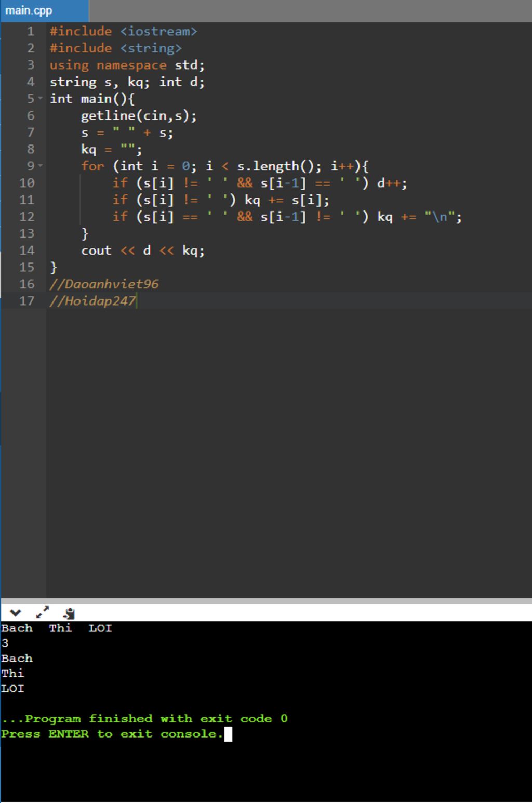Collapse the console with the chevron icon

(15, 613)
